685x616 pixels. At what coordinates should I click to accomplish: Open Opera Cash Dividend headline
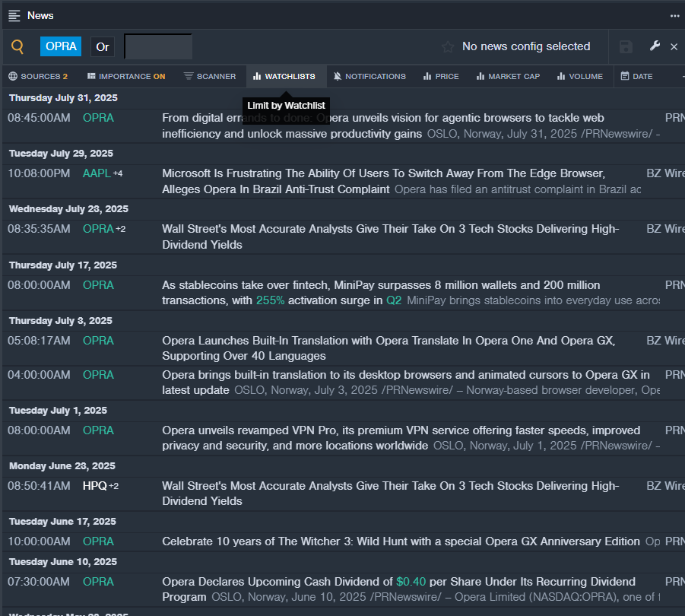point(398,589)
